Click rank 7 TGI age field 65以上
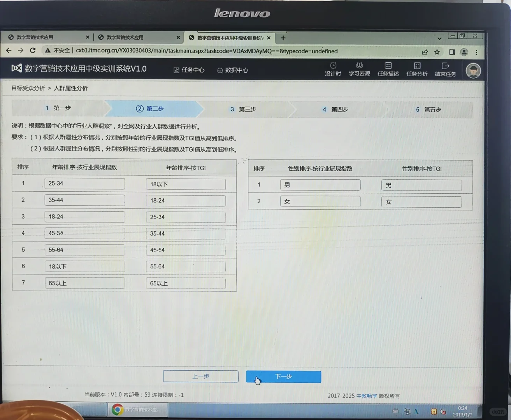The width and height of the screenshot is (511, 420). [x=186, y=283]
